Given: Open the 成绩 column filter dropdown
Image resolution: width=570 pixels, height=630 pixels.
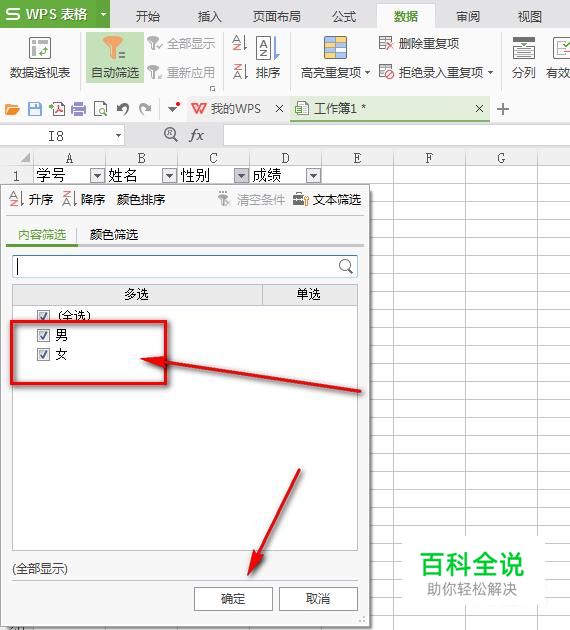Looking at the screenshot, I should click(x=313, y=176).
